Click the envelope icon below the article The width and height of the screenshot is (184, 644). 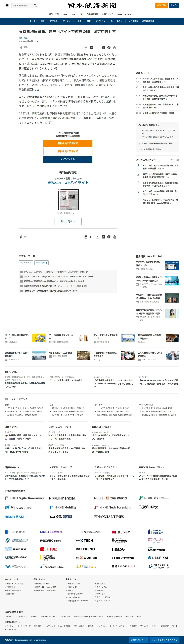click(92, 237)
